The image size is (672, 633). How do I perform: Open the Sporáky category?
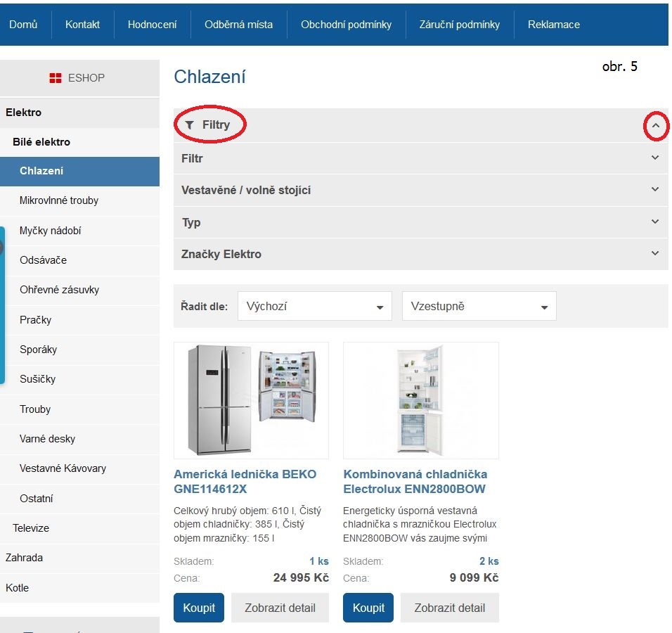tap(79, 350)
